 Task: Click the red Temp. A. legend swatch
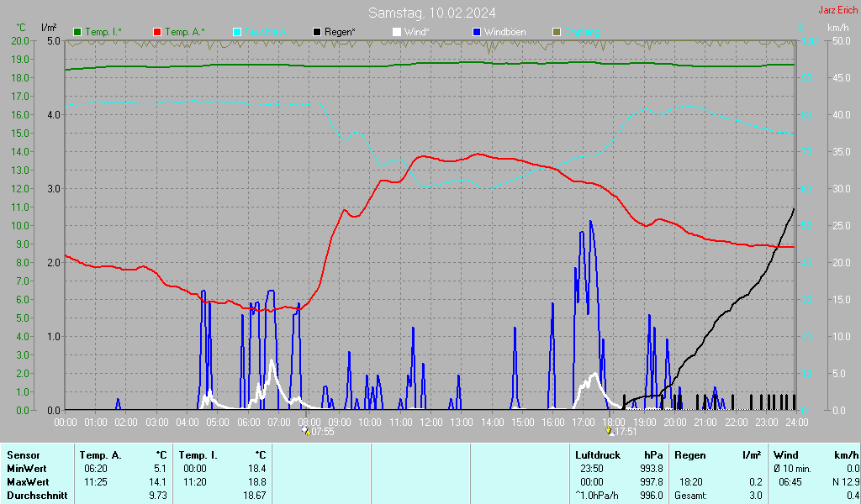(157, 32)
